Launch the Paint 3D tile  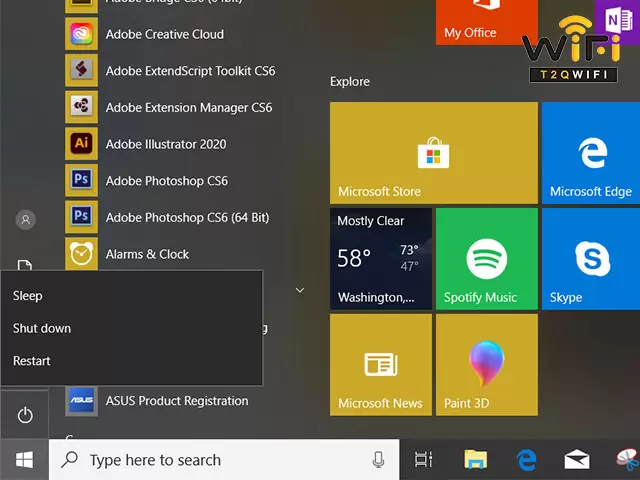(487, 365)
